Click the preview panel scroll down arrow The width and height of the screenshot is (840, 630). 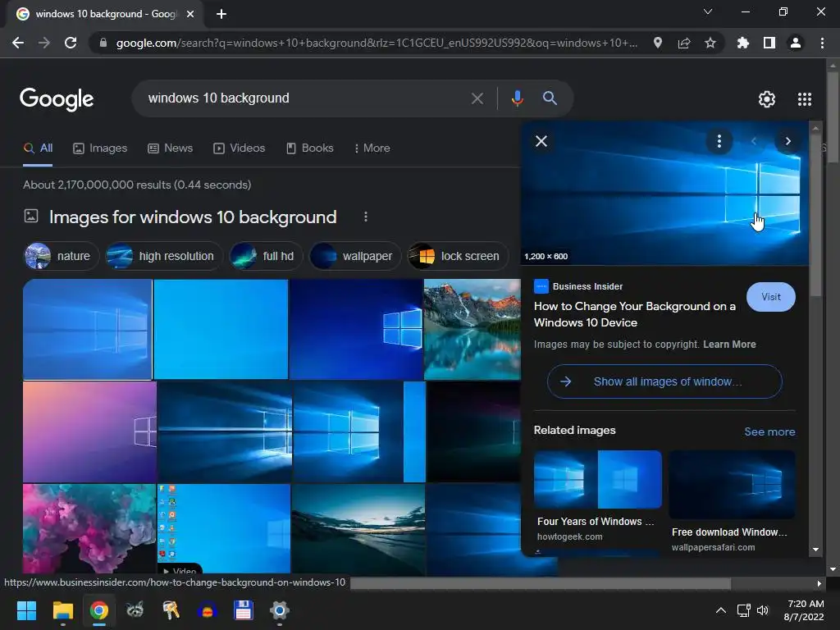click(816, 550)
